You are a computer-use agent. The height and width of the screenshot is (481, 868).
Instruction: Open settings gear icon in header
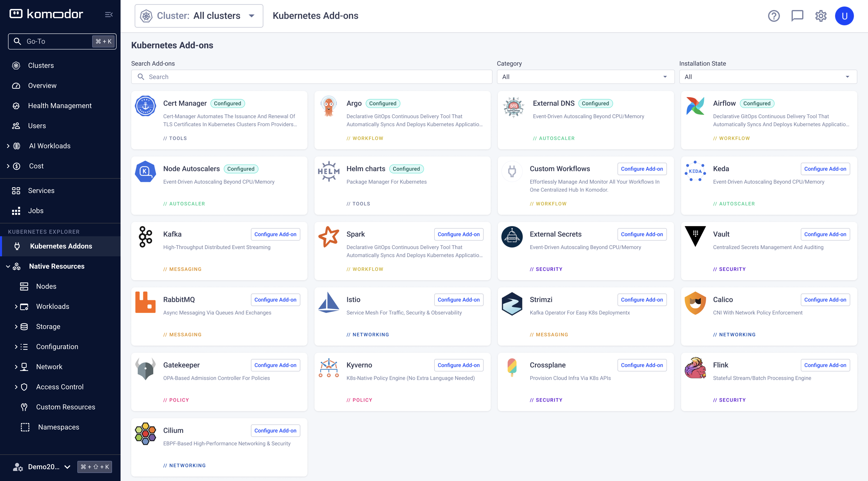(821, 16)
